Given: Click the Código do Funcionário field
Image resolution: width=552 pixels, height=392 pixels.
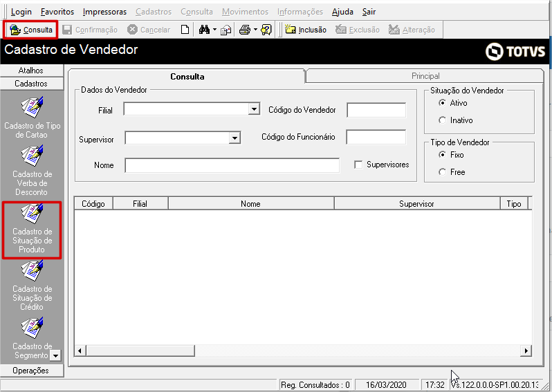Looking at the screenshot, I should click(x=376, y=137).
